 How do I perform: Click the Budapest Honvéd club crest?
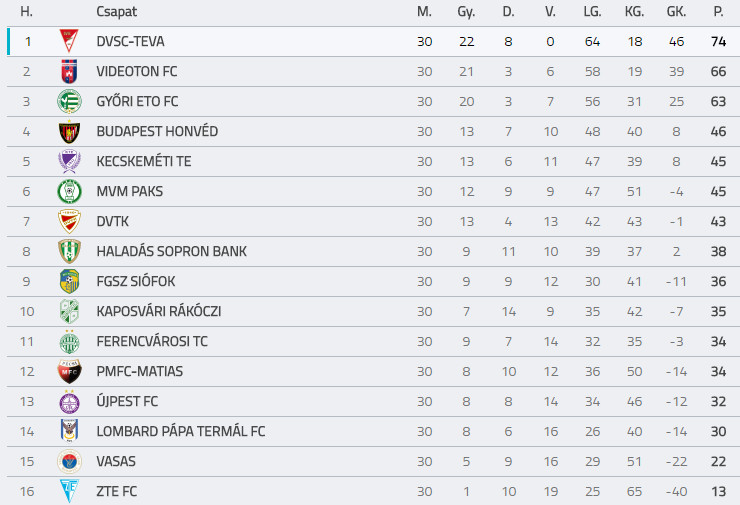[x=68, y=132]
